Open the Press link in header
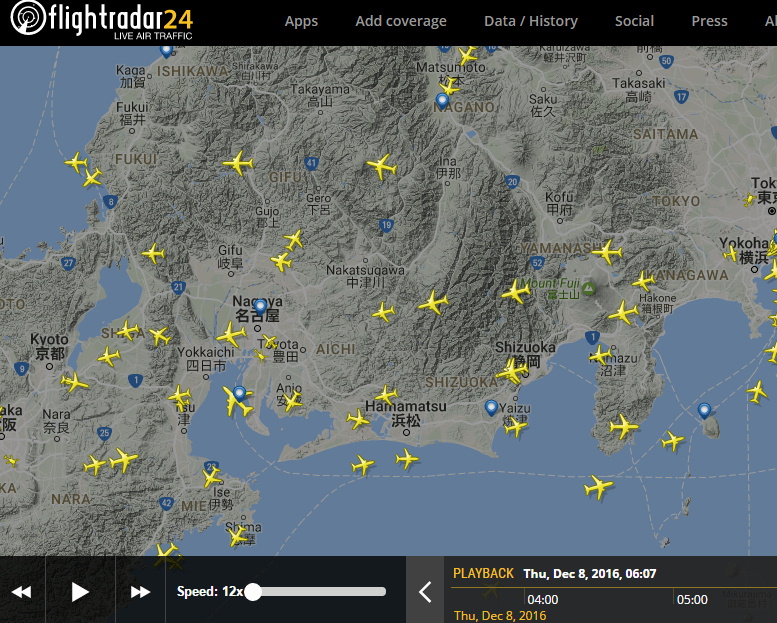This screenshot has width=777, height=623. point(709,21)
